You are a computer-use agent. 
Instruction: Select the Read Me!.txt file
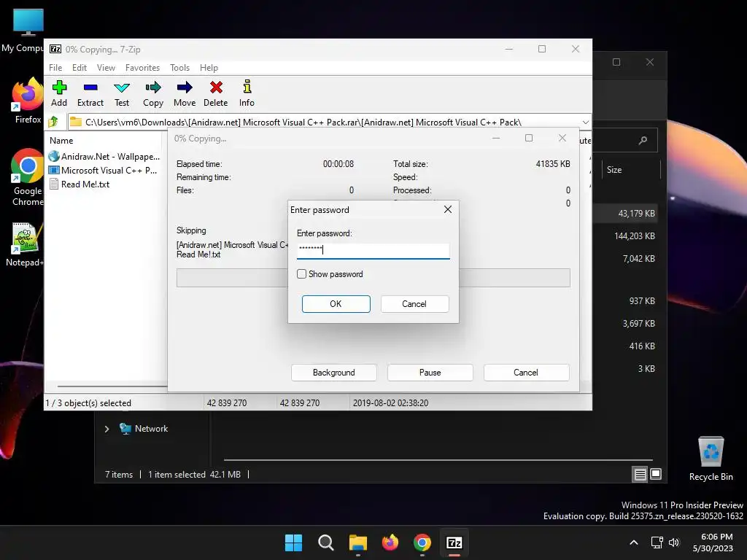pos(79,184)
